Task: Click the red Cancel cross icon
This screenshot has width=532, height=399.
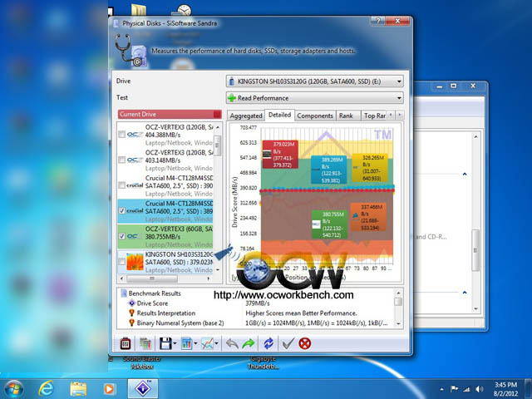Action: [305, 343]
